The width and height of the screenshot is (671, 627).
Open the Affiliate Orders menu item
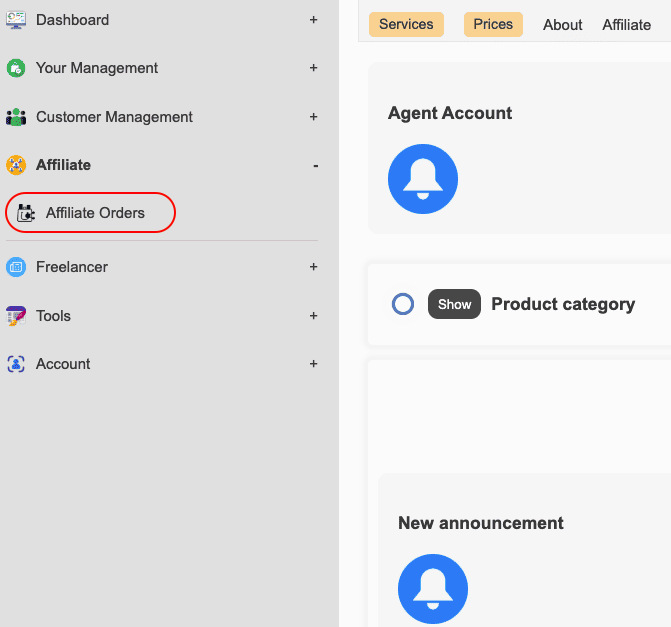tap(90, 213)
